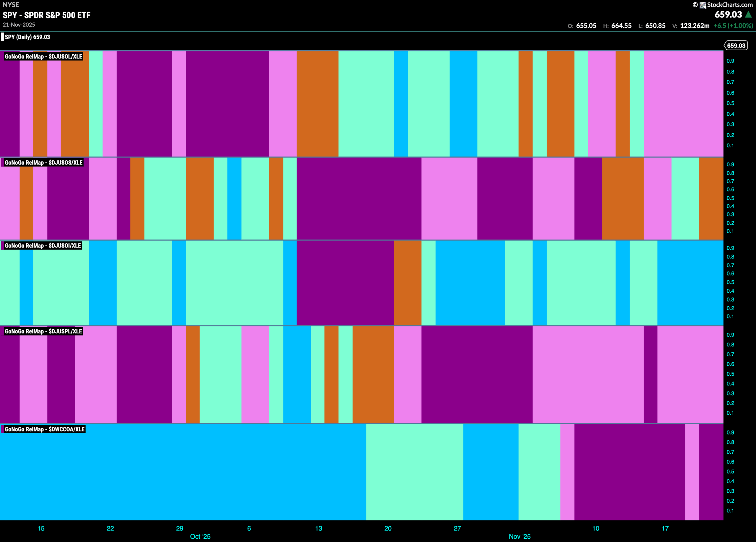Screen dimensions: 756x542
Task: Click the date 22 on the time axis
Action: (110, 528)
